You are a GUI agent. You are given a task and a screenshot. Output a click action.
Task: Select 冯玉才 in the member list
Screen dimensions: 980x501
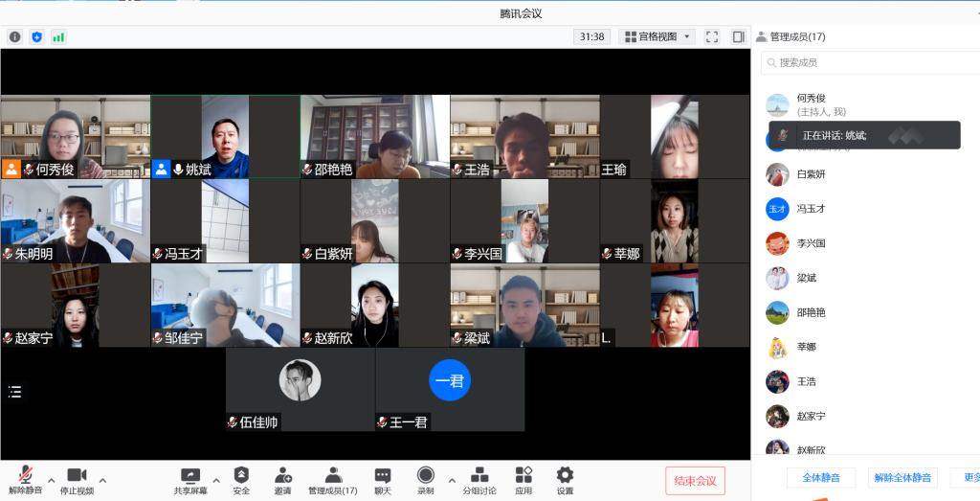click(811, 209)
